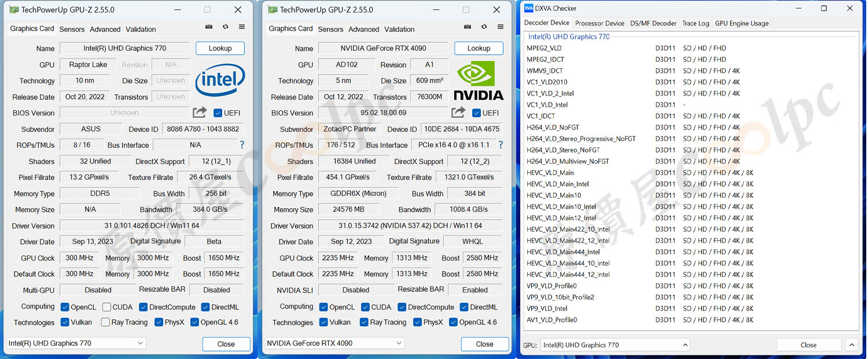The image size is (868, 359).
Task: Click BIOS export icon in NVIDIA GPU-Z window
Action: [x=458, y=113]
